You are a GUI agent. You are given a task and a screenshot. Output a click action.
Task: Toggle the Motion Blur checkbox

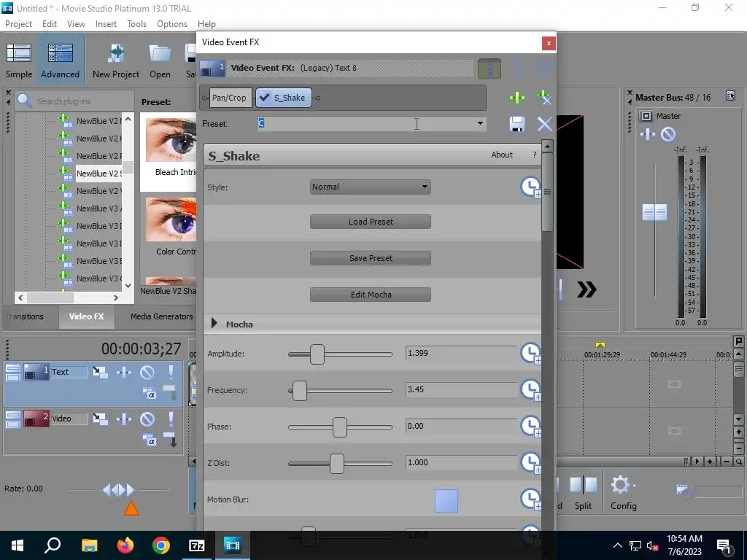pyautogui.click(x=446, y=500)
